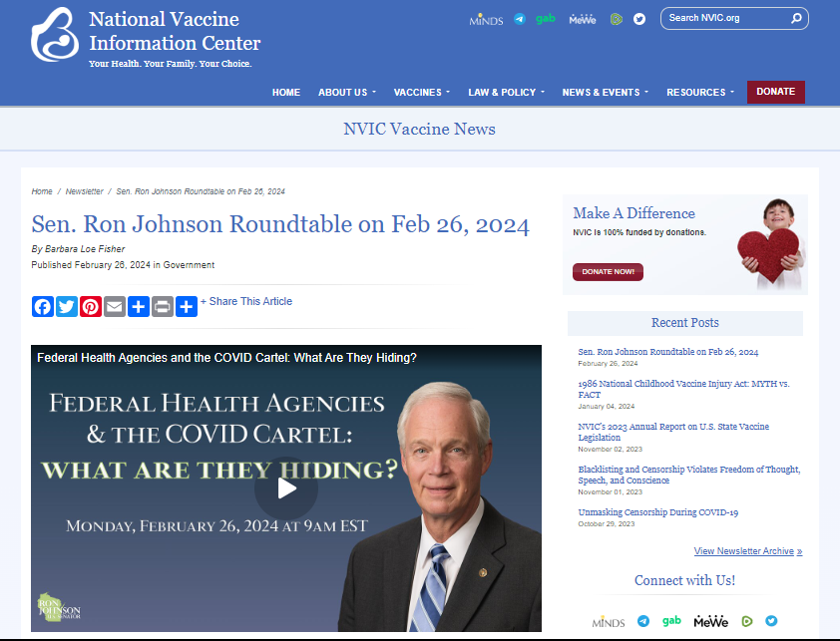Click the October 29, 2023 post date
This screenshot has height=641, width=840.
pyautogui.click(x=607, y=524)
